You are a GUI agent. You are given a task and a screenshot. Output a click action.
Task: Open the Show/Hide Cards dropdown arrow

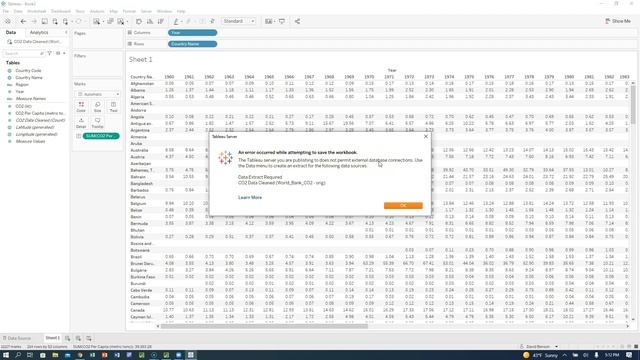274,22
